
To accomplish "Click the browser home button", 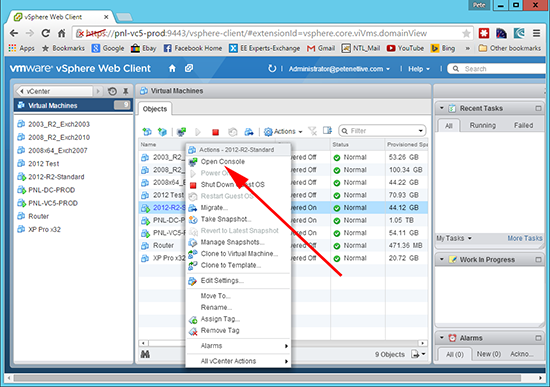I will [61, 33].
